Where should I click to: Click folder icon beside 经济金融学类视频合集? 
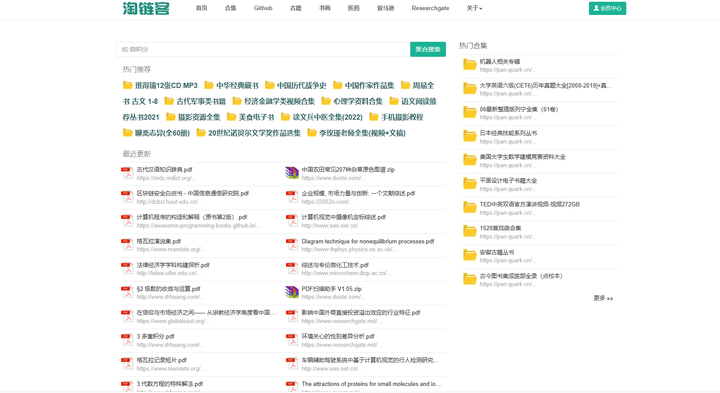237,101
